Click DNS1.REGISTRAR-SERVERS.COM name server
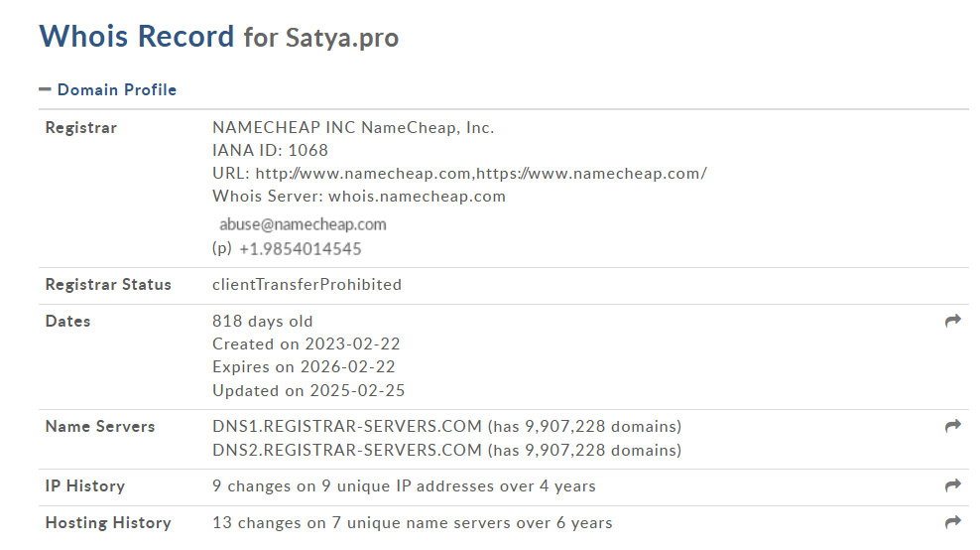 click(347, 426)
